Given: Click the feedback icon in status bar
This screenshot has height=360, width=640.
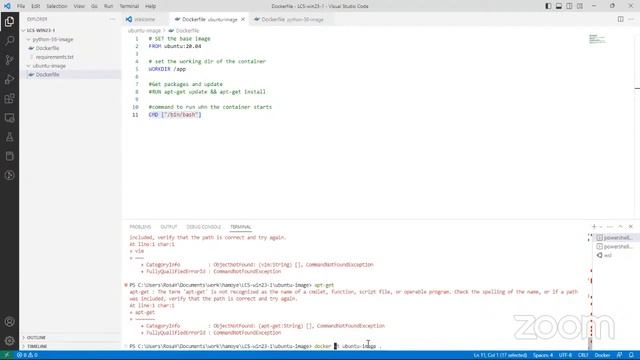Looking at the screenshot, I should (x=620, y=355).
